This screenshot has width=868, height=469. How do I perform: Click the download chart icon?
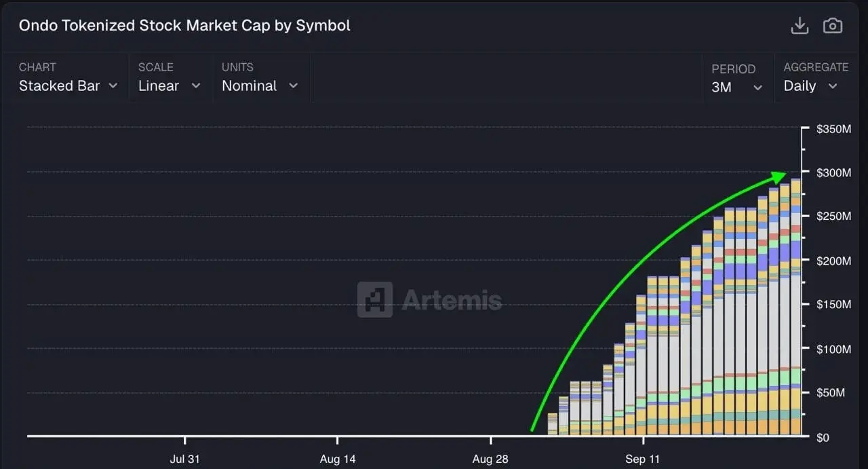click(x=800, y=26)
